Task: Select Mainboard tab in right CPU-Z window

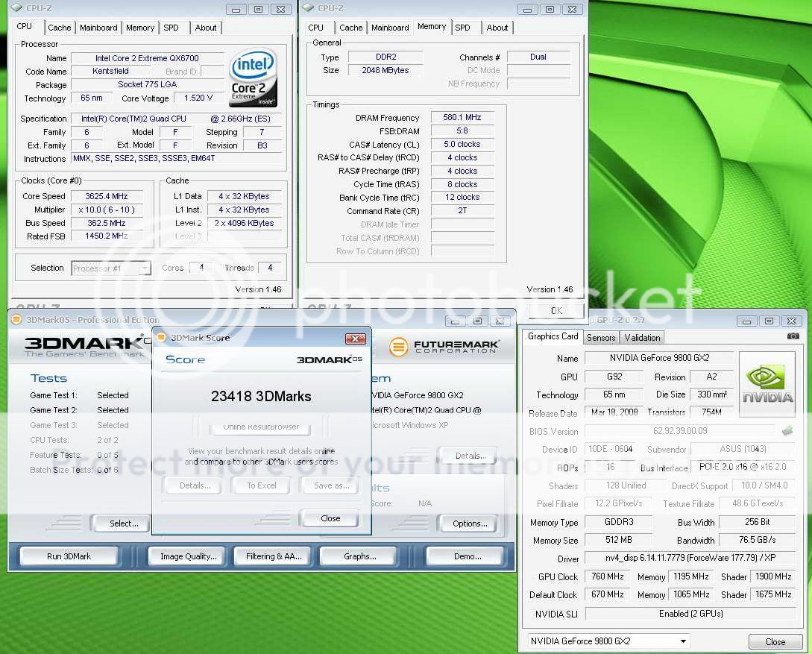Action: [x=390, y=28]
